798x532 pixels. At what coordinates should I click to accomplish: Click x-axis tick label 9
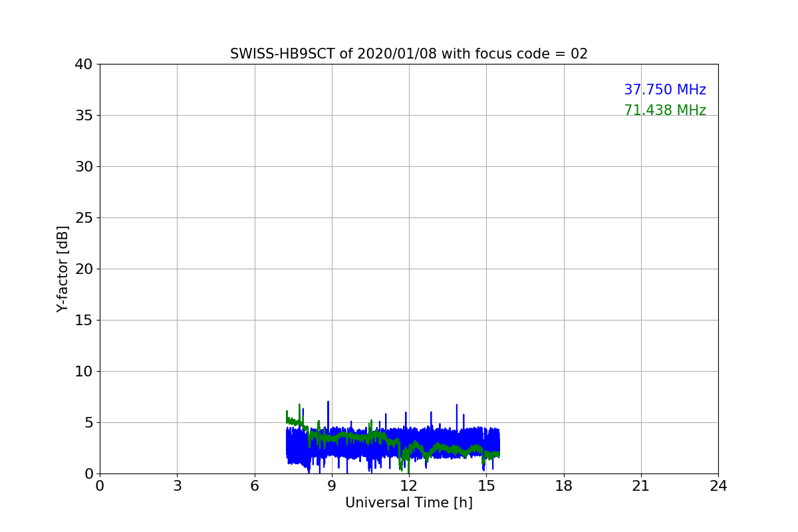point(332,486)
